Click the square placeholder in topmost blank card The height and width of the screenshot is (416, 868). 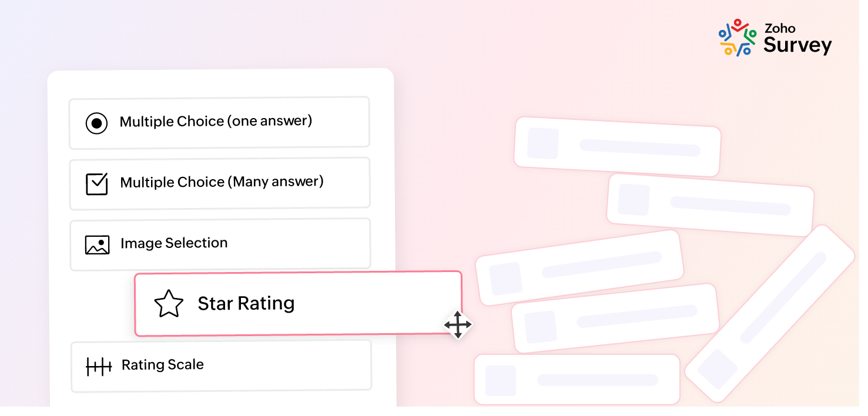pyautogui.click(x=542, y=143)
